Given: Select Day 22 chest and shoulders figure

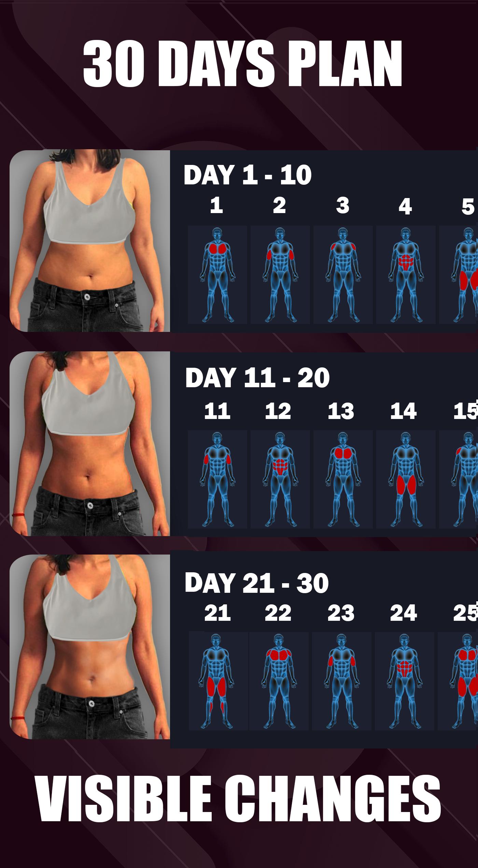Looking at the screenshot, I should click(279, 681).
